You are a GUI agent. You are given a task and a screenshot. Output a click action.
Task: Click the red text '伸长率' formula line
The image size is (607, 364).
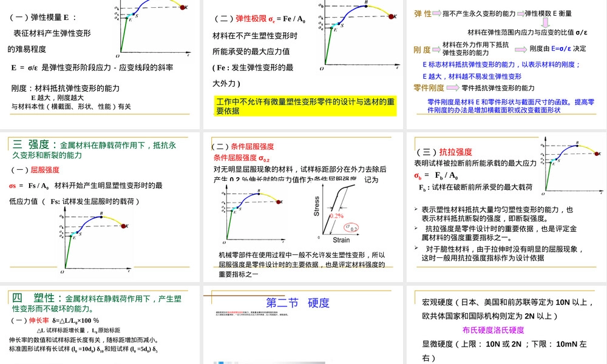[55, 321]
